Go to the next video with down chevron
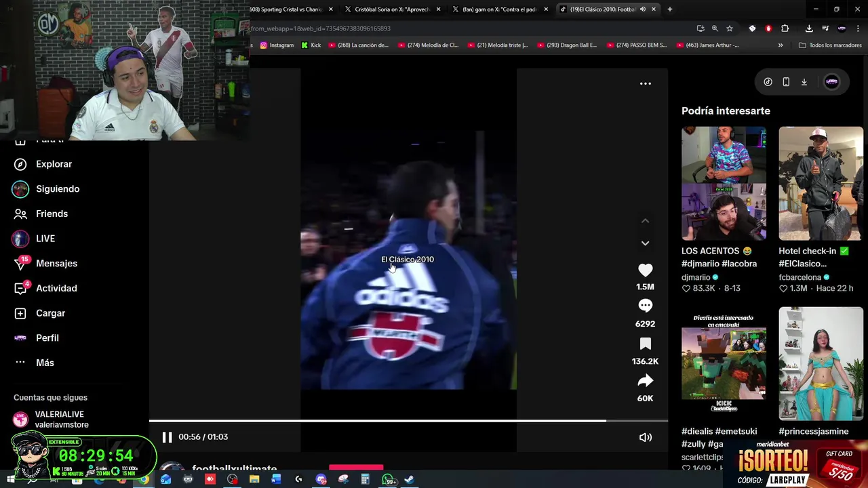The width and height of the screenshot is (868, 488). pyautogui.click(x=645, y=243)
